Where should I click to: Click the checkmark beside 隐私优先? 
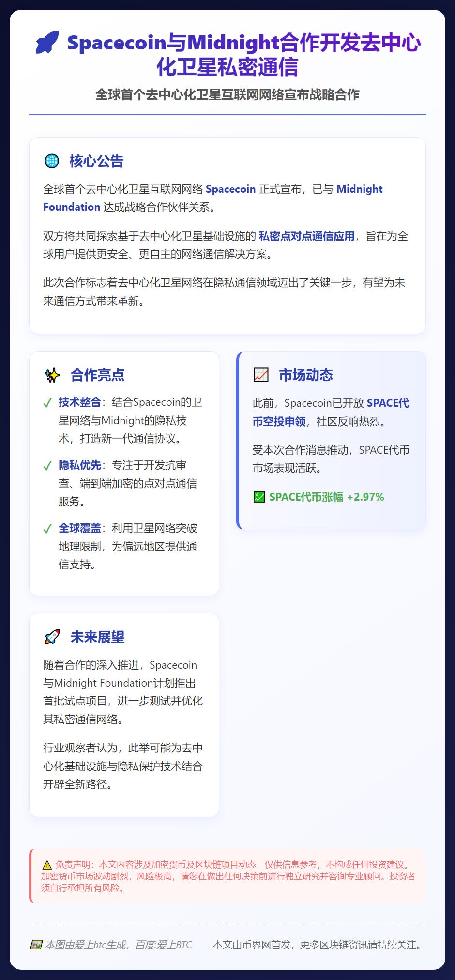coord(47,466)
